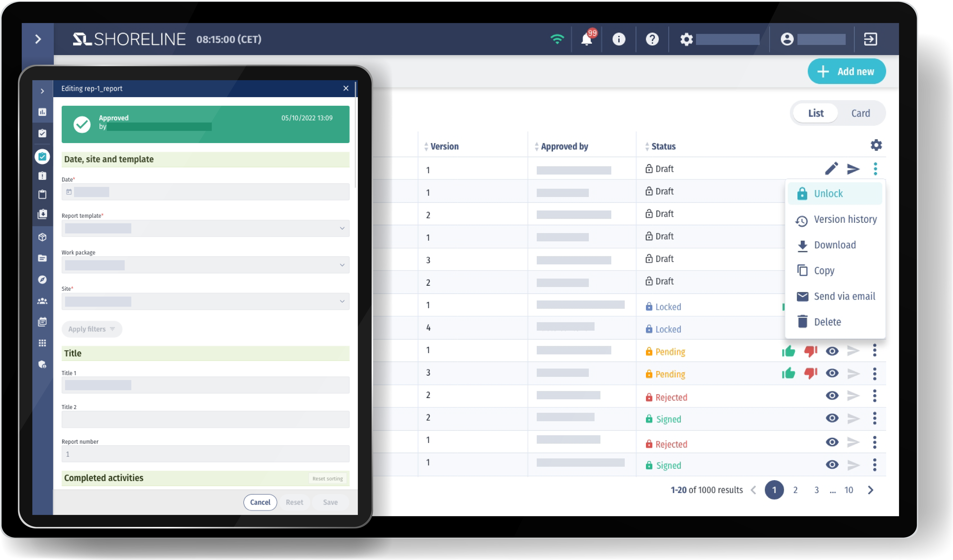Open the Site dropdown

205,301
